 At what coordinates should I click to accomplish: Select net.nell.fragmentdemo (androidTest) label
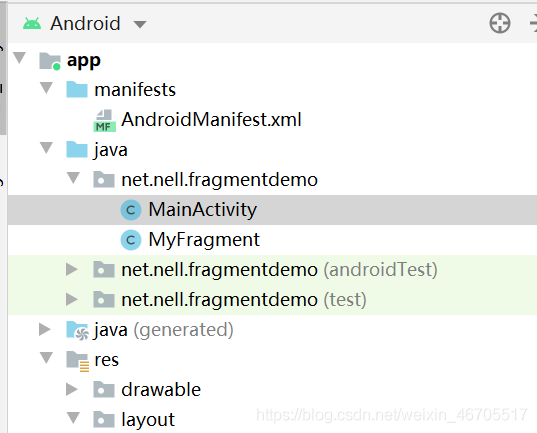point(279,270)
